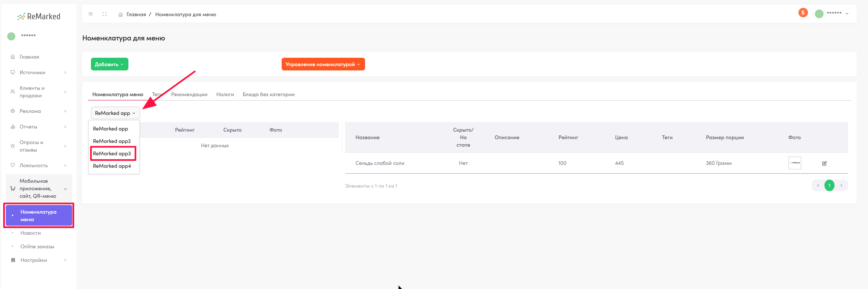Expand the Отчеты submenu chevron
The height and width of the screenshot is (289, 868).
[66, 127]
